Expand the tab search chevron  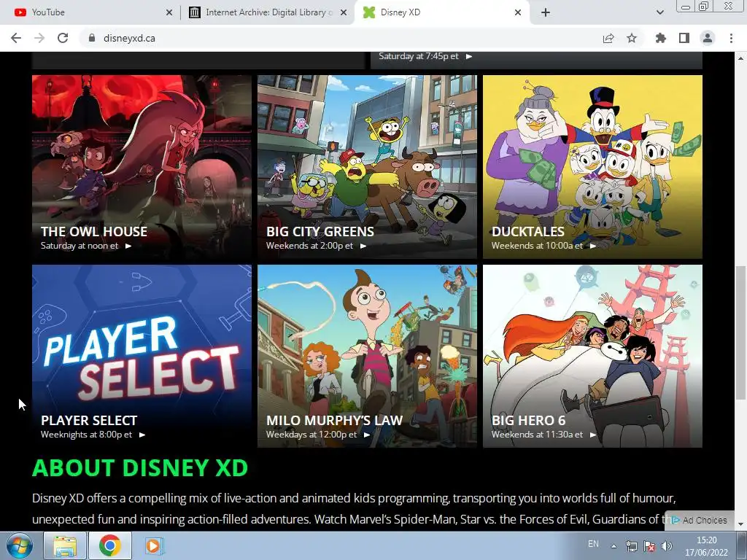point(659,12)
